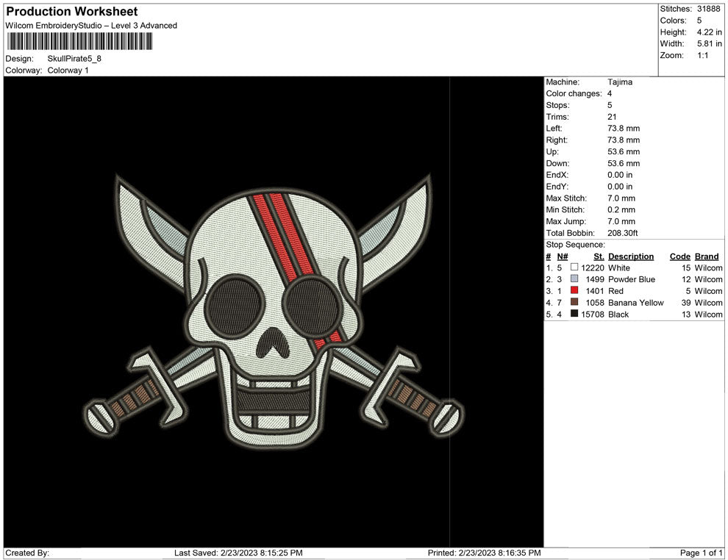Click the Height value '4.22 in'
Viewport: 728px width, 560px height.
[x=710, y=32]
